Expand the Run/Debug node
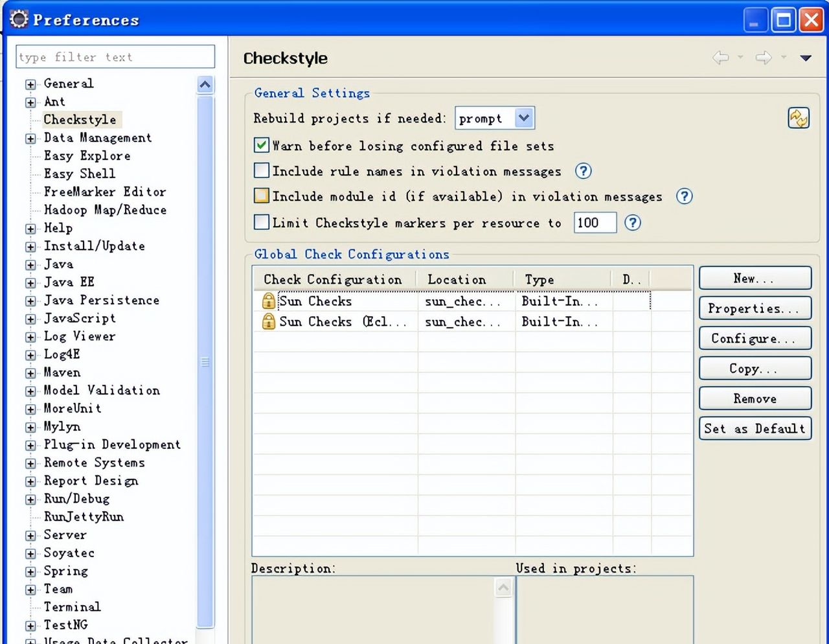 pos(30,500)
